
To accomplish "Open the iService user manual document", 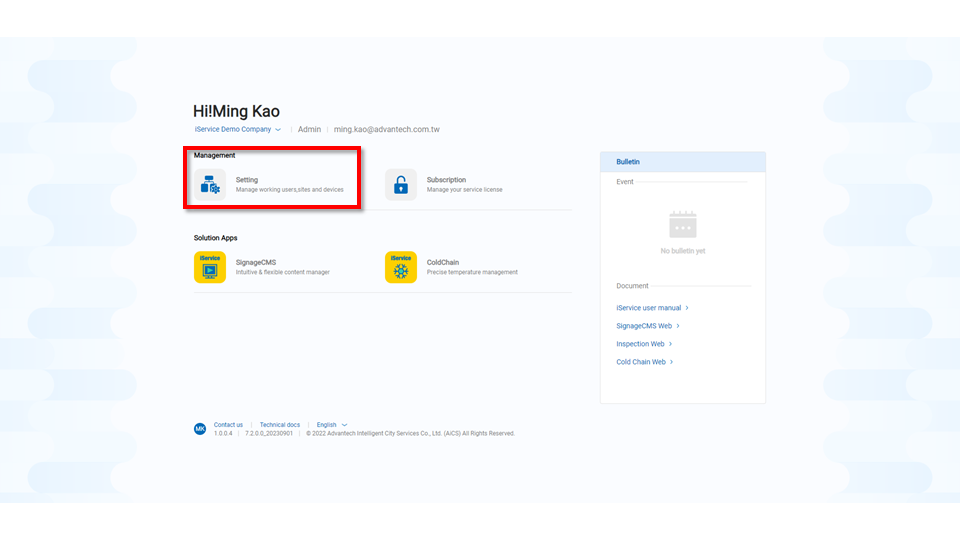I will pos(651,308).
